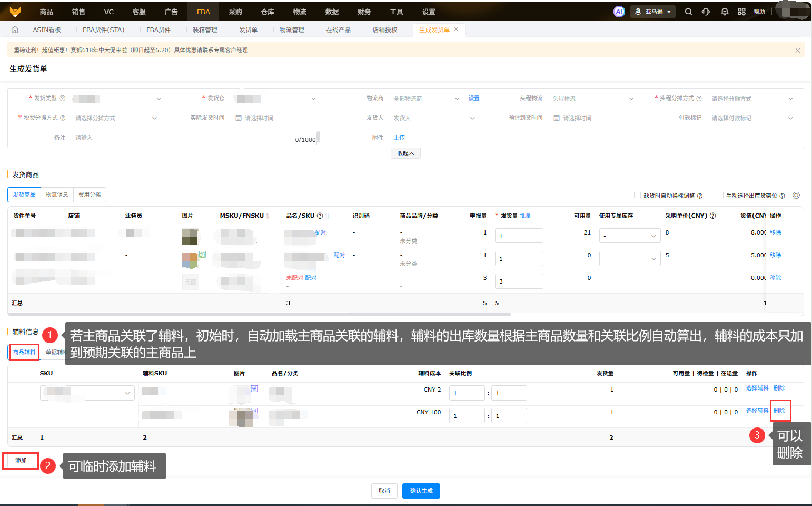Screen dimensions: 812x506
Task: Go to the home tab icon
Action: pos(15,30)
